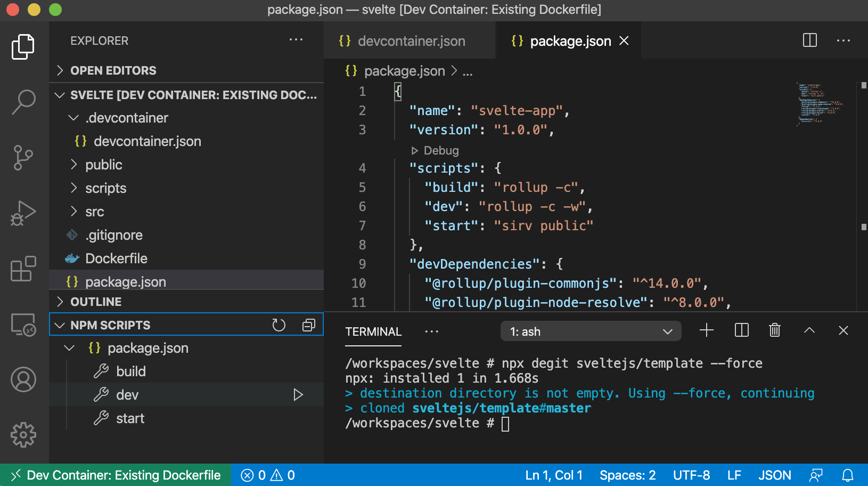Create a new terminal with plus icon
Image resolution: width=868 pixels, height=486 pixels.
pyautogui.click(x=707, y=330)
